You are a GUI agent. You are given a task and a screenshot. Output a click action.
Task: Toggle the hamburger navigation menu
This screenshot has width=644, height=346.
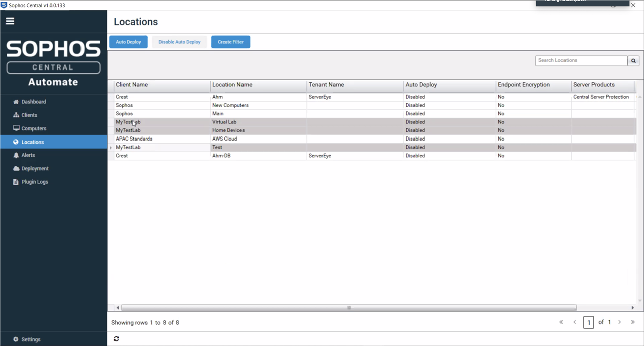point(10,21)
